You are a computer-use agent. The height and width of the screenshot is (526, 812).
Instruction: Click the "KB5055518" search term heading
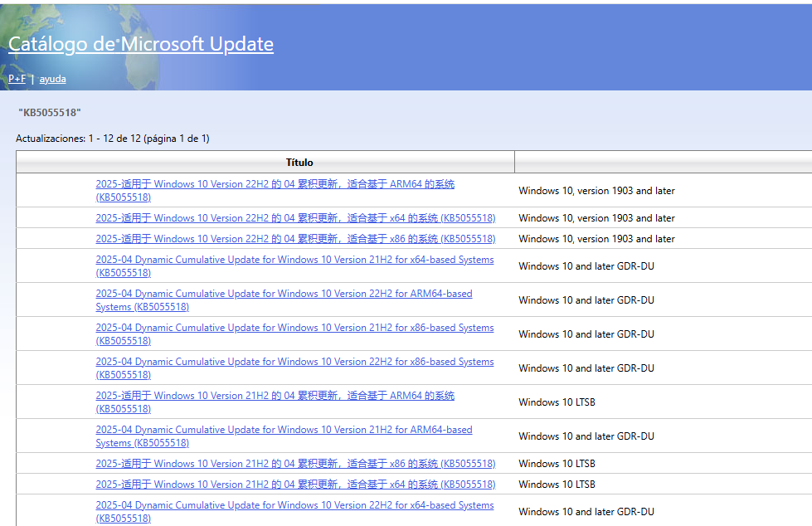pos(50,113)
